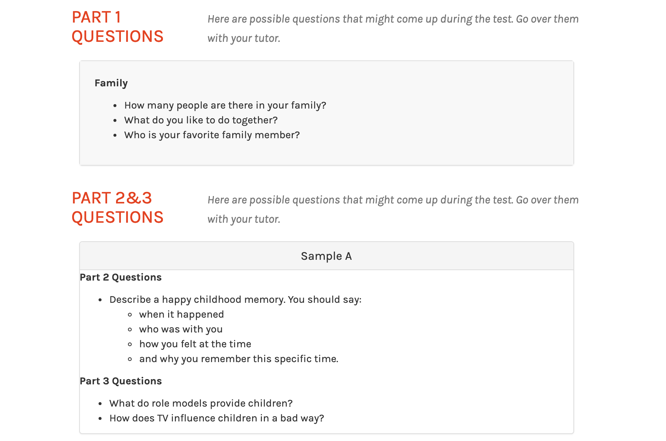This screenshot has height=441, width=666.
Task: Click "What do role models provide children?"
Action: [201, 403]
